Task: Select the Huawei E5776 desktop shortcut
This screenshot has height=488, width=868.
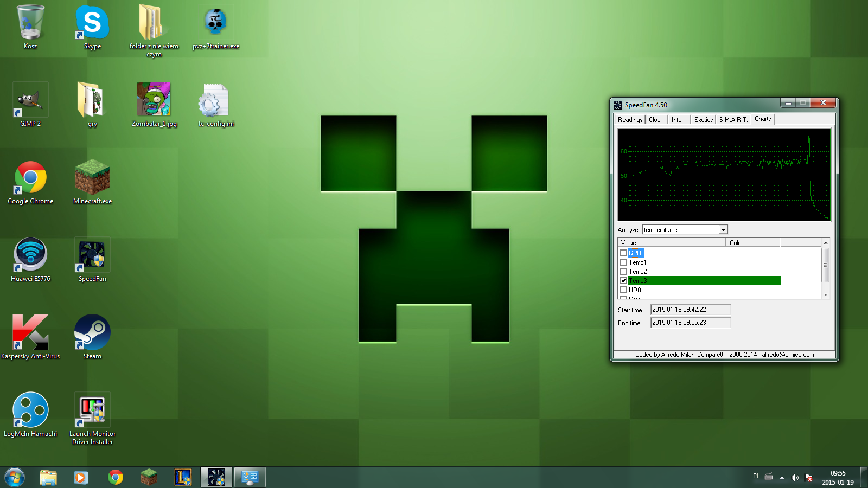Action: coord(30,260)
